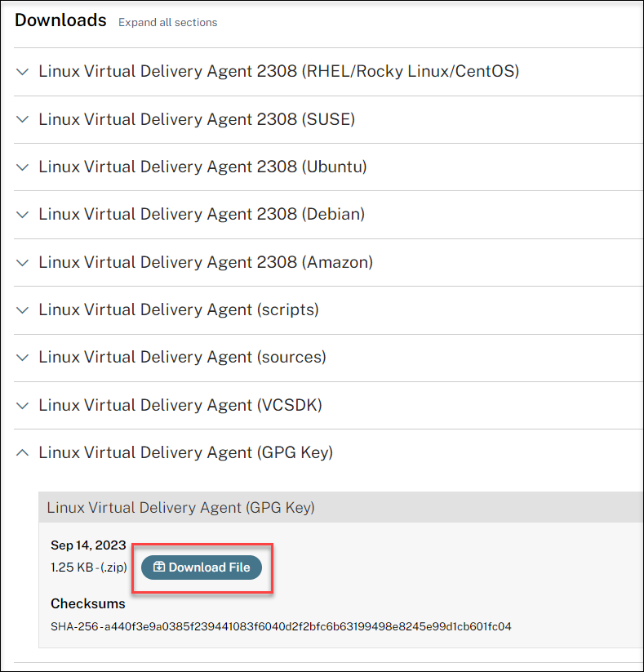The image size is (644, 672).
Task: Click Expand all sections link
Action: coord(167,23)
